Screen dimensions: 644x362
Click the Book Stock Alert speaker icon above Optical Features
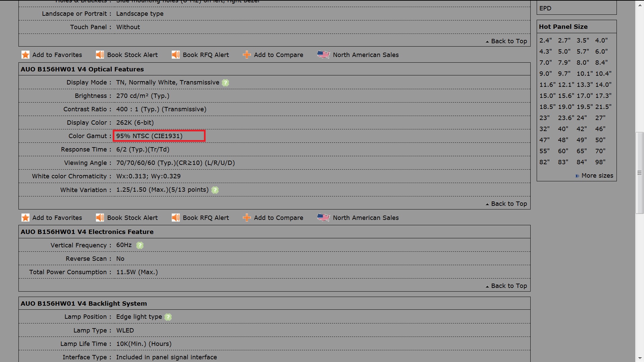pos(100,55)
